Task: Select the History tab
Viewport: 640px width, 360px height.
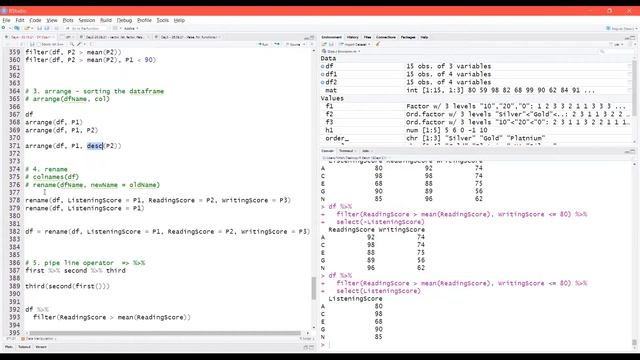Action: click(x=353, y=37)
